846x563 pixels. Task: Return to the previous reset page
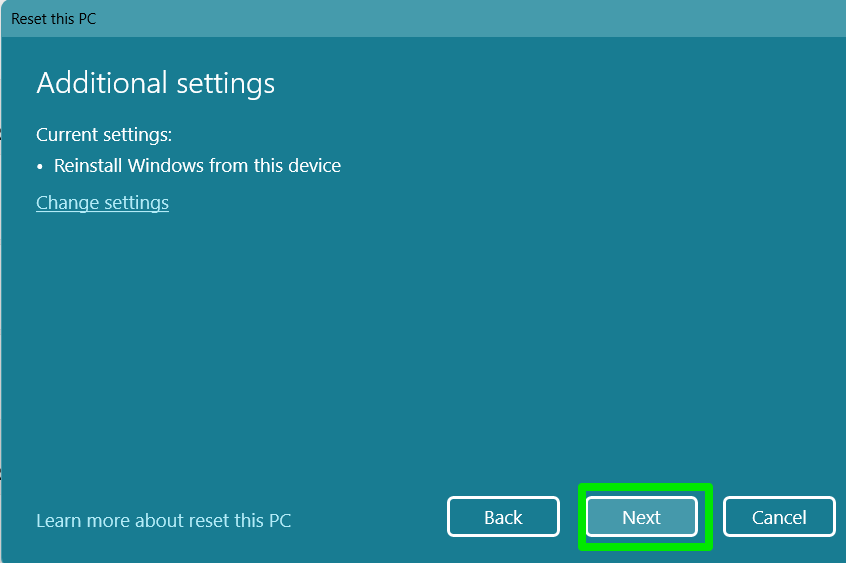point(503,517)
